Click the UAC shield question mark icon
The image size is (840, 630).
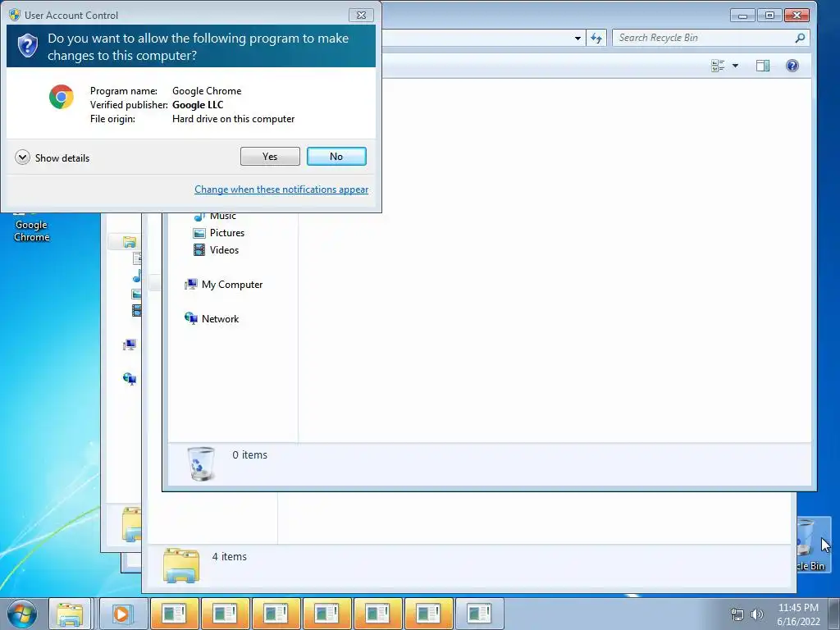point(27,46)
